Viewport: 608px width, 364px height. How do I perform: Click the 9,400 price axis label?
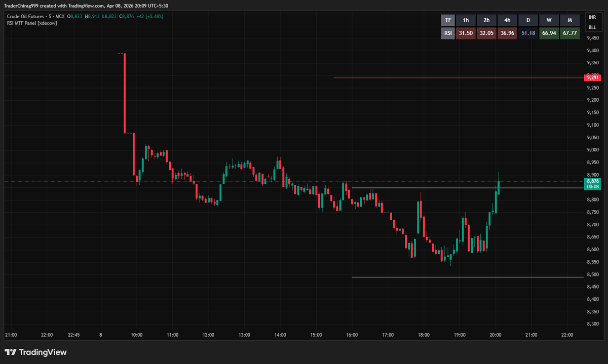pos(593,50)
